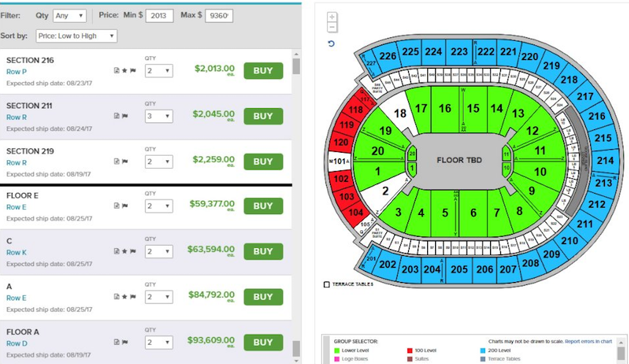Viewport: 629px width, 364px height.
Task: Buy Floor A tickets at $93,609
Action: point(263,342)
